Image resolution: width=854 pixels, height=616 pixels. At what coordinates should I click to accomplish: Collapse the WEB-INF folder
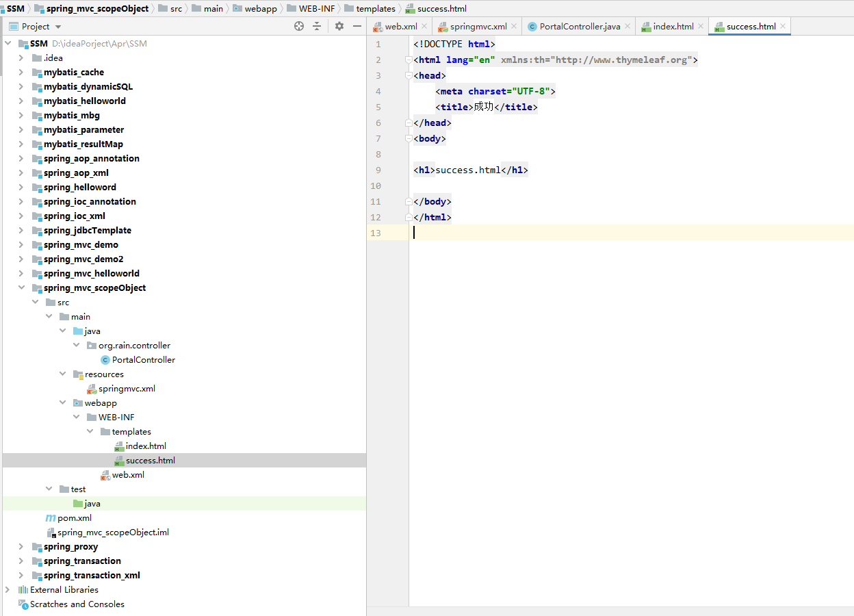(x=76, y=418)
